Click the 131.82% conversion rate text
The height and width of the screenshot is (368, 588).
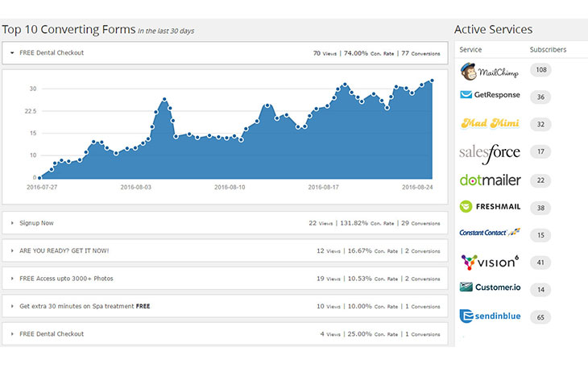click(x=354, y=223)
